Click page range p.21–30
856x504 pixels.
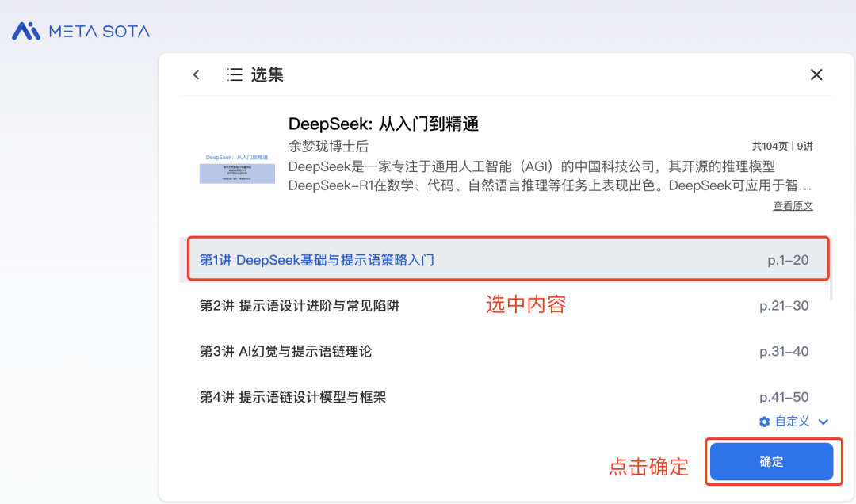point(784,306)
